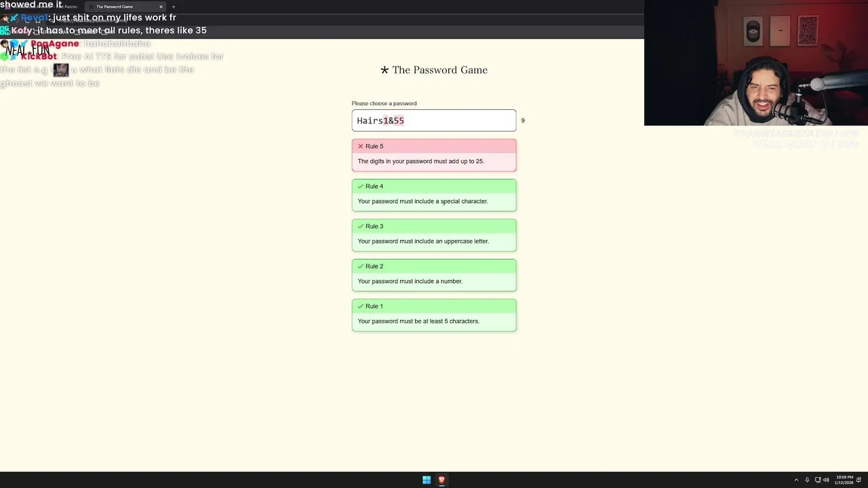
Task: Click the character count 9
Action: pos(523,121)
